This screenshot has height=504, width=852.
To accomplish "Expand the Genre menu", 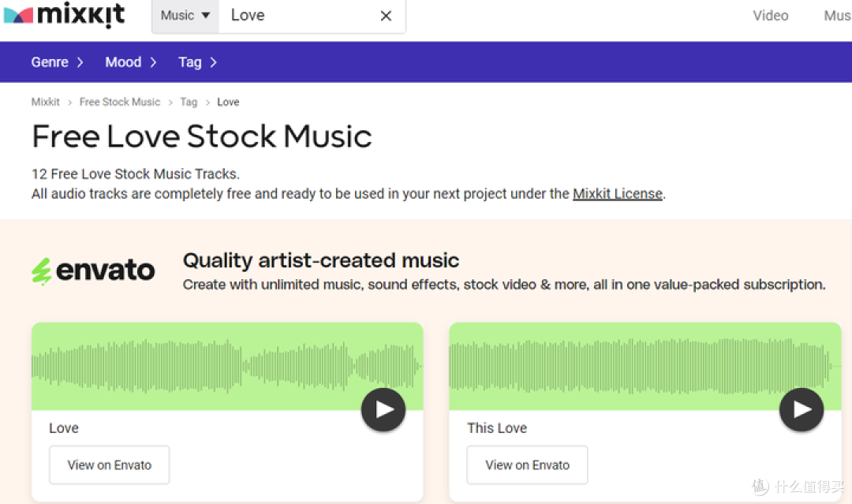I will pos(57,62).
